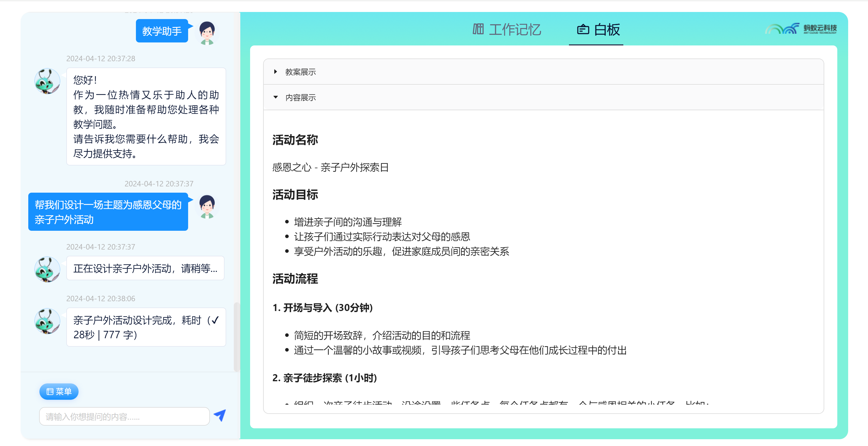Expand the 教案展示 section

click(543, 72)
